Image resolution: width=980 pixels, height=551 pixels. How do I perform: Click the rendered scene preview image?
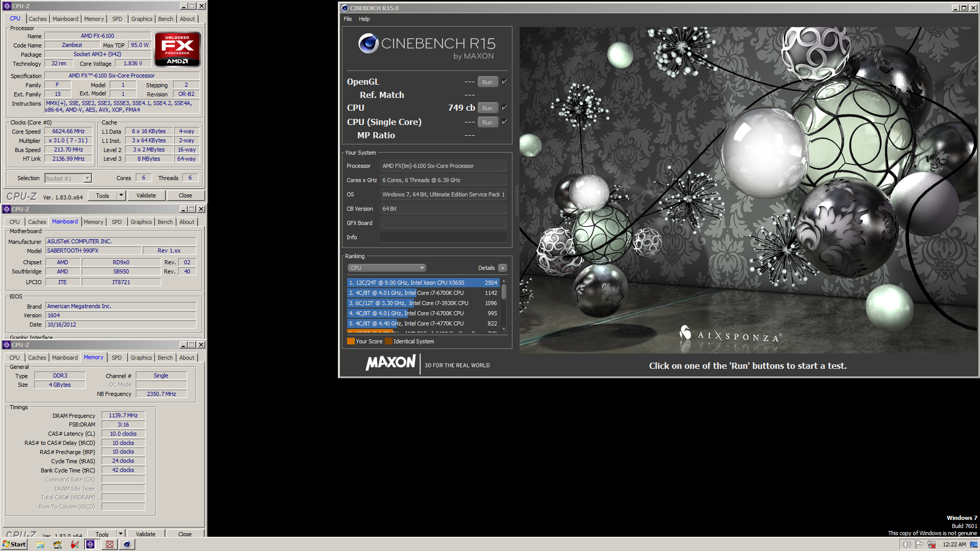click(748, 190)
